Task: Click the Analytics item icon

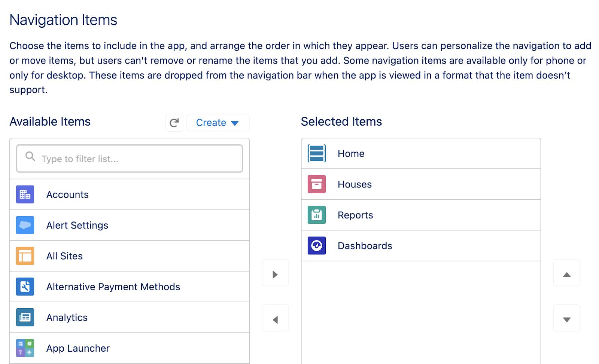Action: pos(25,317)
